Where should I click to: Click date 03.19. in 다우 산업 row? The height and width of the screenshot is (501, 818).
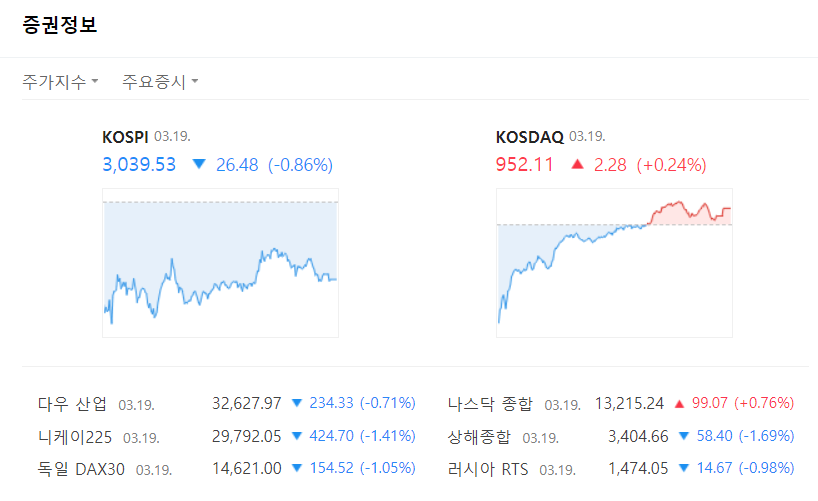coord(136,405)
